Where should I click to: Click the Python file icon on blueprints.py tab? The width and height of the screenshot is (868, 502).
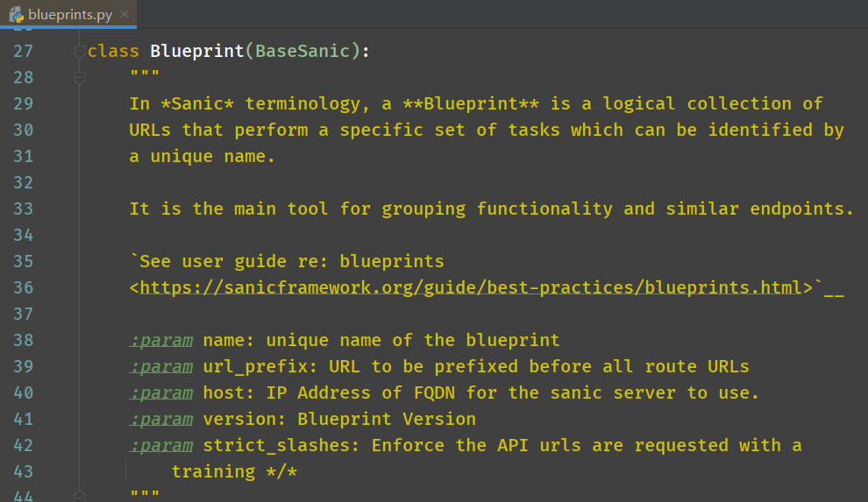17,15
